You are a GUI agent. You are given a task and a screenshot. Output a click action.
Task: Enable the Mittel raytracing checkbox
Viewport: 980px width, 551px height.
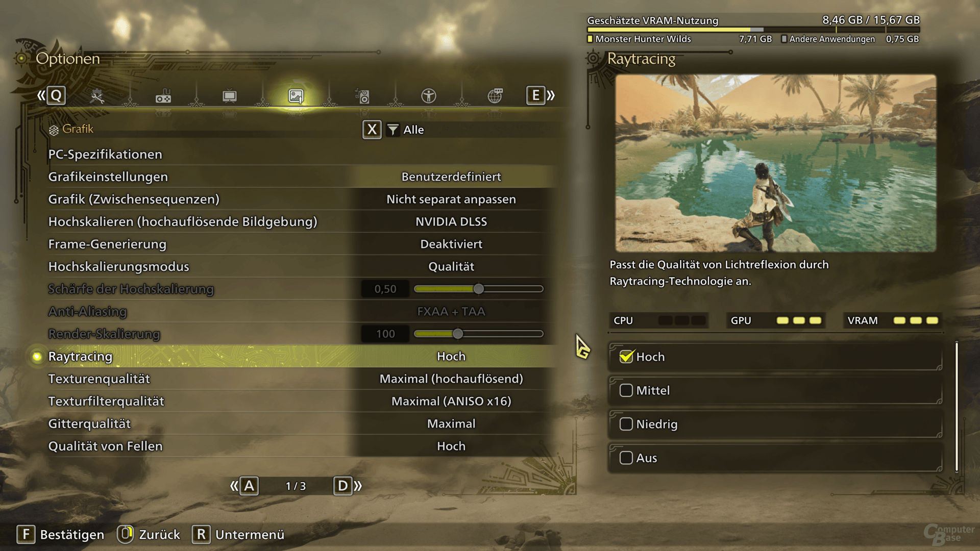[625, 391]
